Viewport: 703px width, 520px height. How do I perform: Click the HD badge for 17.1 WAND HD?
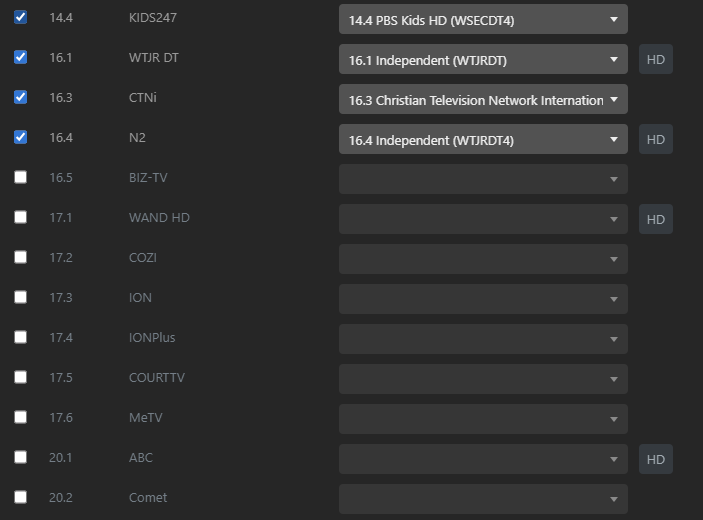tap(656, 219)
